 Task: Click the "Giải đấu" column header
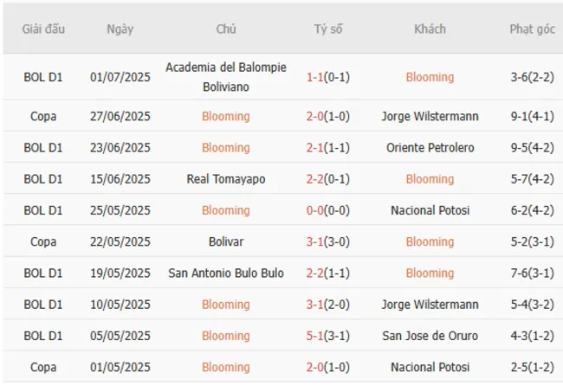click(x=43, y=29)
